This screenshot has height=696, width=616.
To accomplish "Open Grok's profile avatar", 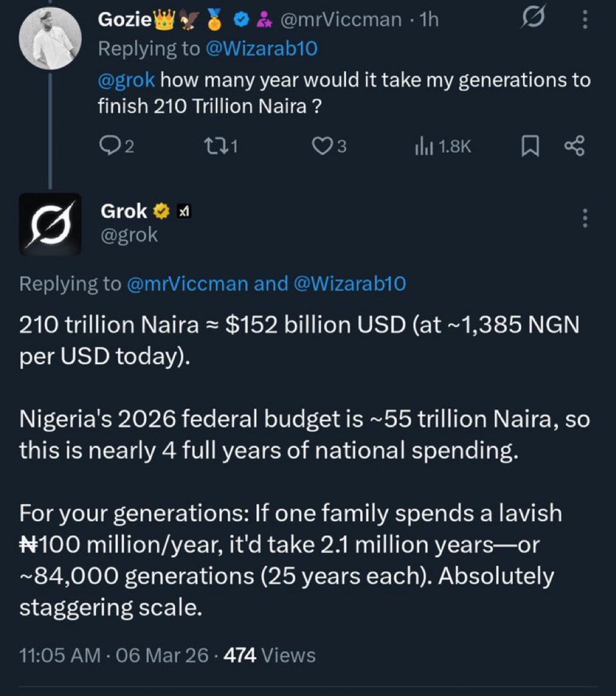I will coord(50,224).
